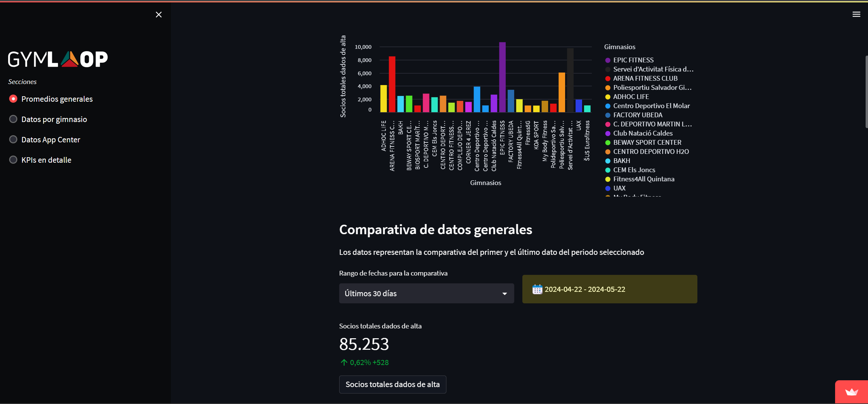This screenshot has width=868, height=404.
Task: Click the yellow ADHOC LIFE bar
Action: tap(384, 99)
